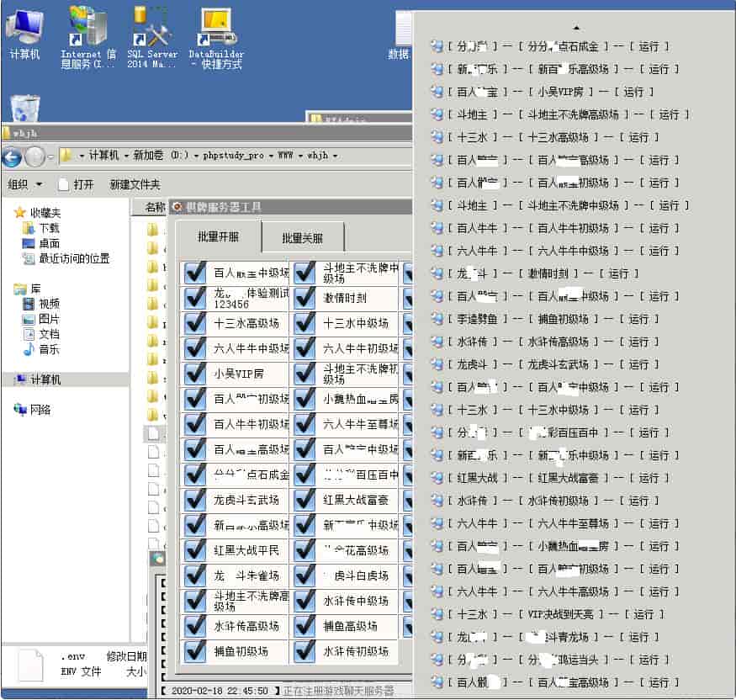The width and height of the screenshot is (736, 700).
Task: Open Internet Information Services desktop icon
Action: [87, 34]
